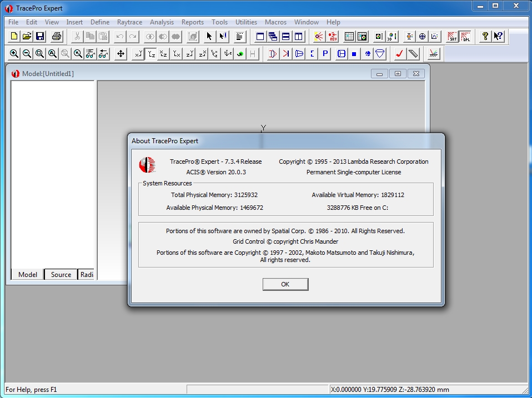The image size is (532, 398).
Task: Click the New file icon
Action: pos(14,36)
